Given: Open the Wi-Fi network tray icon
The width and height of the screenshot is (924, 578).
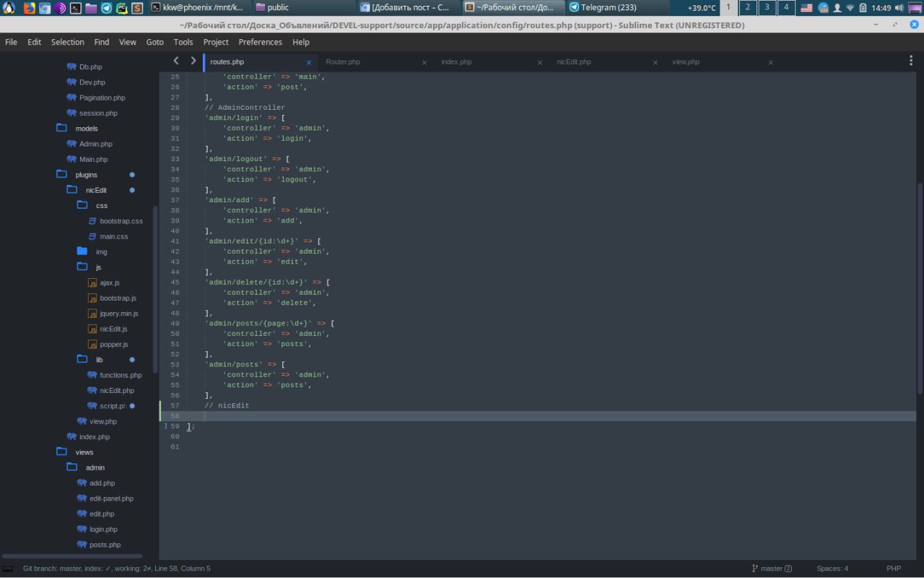Looking at the screenshot, I should (850, 8).
